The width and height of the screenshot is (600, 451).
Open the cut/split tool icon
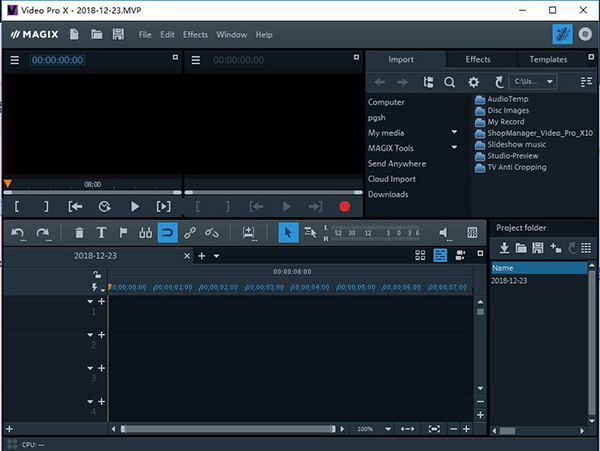tap(145, 233)
